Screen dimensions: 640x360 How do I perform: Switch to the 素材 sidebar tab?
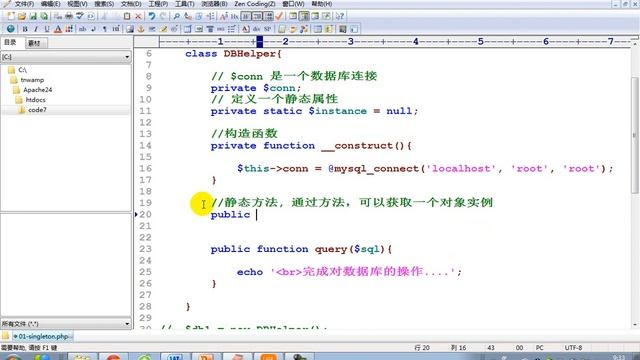point(35,43)
